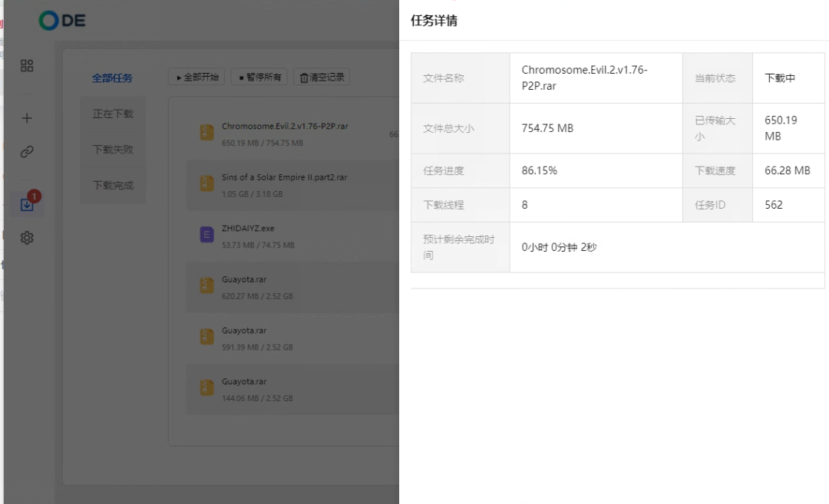Open the link icon in sidebar
Screen dimensions: 829x504
tap(27, 152)
